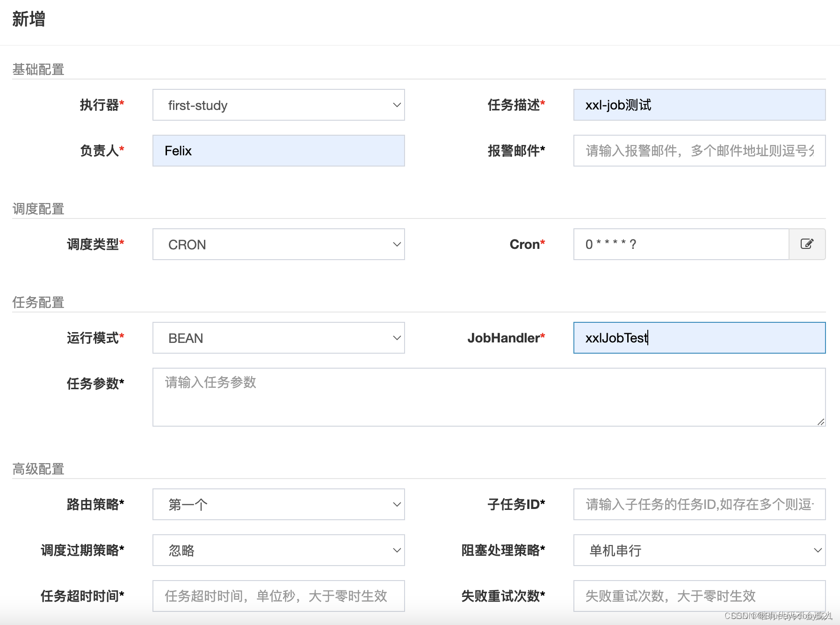Screen dimensions: 840x625
Task: Click the JobHandler field label
Action: pos(506,338)
